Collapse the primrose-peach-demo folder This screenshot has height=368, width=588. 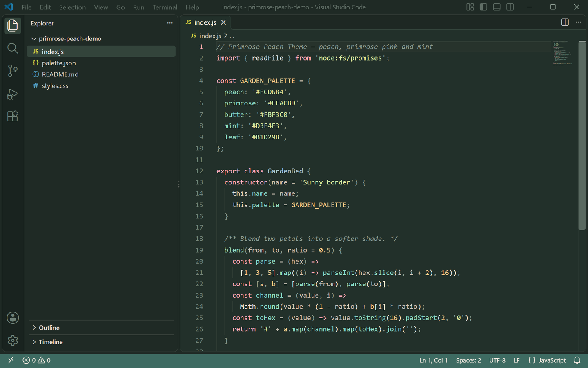coord(101,38)
